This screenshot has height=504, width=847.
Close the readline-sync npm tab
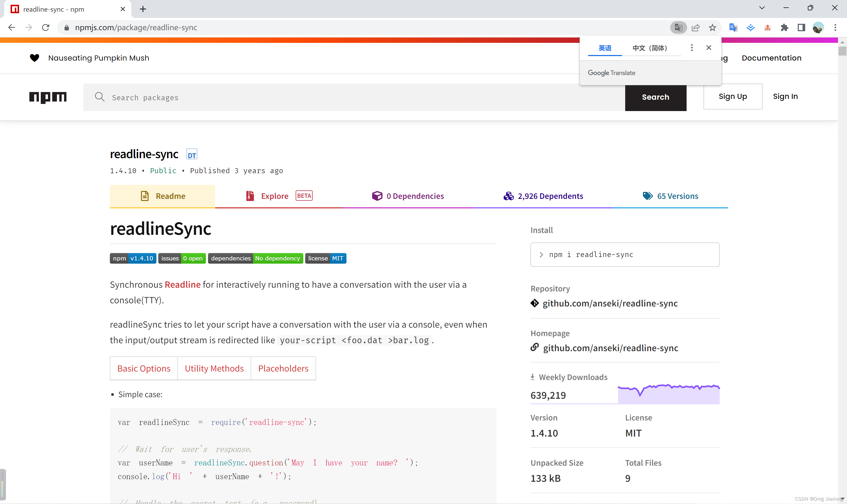pos(123,9)
